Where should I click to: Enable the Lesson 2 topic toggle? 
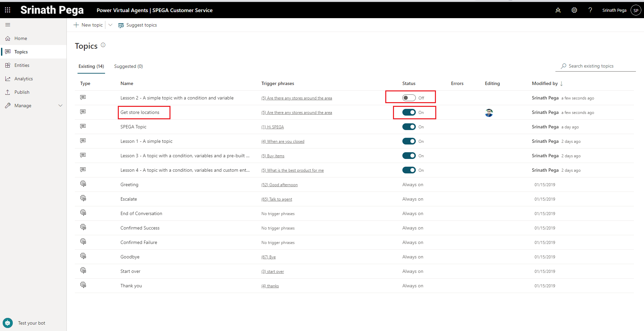tap(409, 98)
